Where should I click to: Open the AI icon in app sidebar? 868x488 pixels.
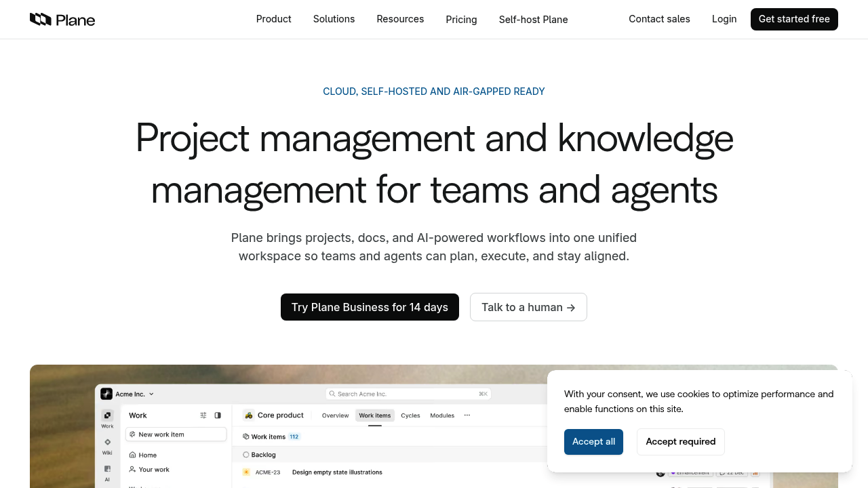[x=107, y=468]
